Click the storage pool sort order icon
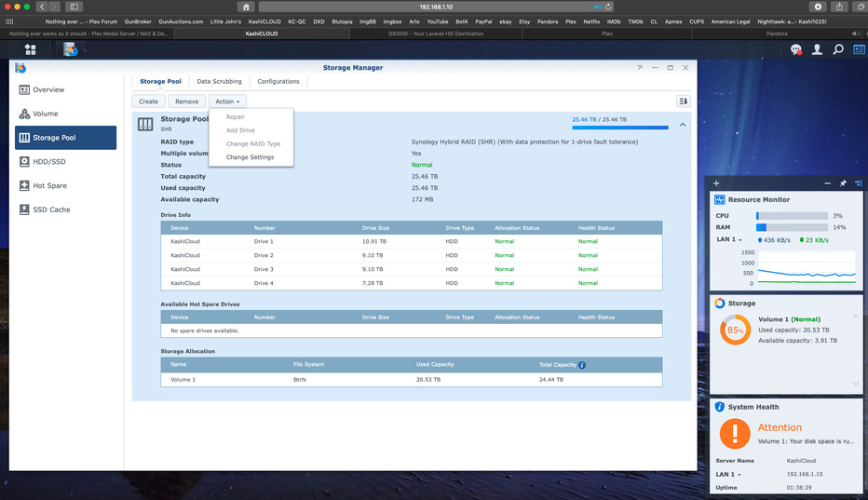This screenshot has width=868, height=500. (684, 101)
